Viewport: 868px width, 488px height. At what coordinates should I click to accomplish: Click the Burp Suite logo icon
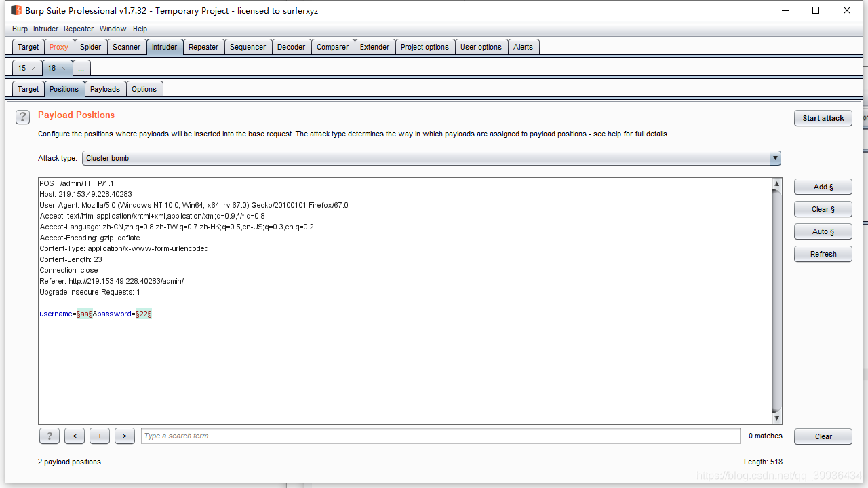[x=16, y=10]
